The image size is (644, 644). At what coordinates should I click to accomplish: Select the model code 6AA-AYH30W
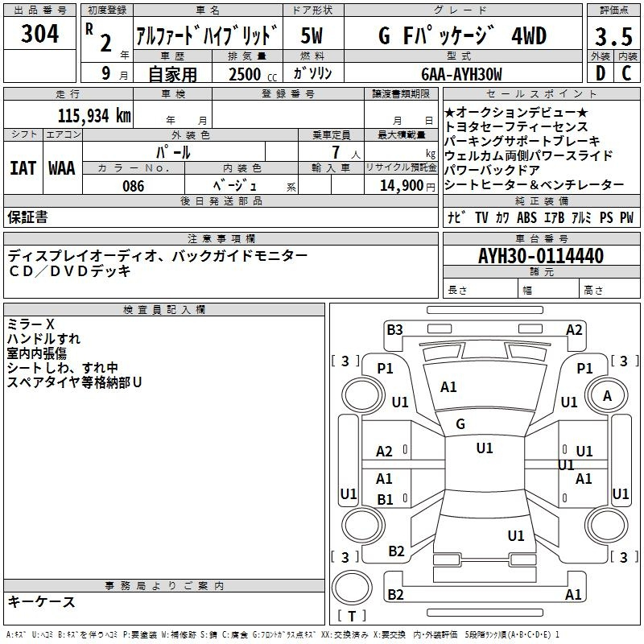(461, 74)
